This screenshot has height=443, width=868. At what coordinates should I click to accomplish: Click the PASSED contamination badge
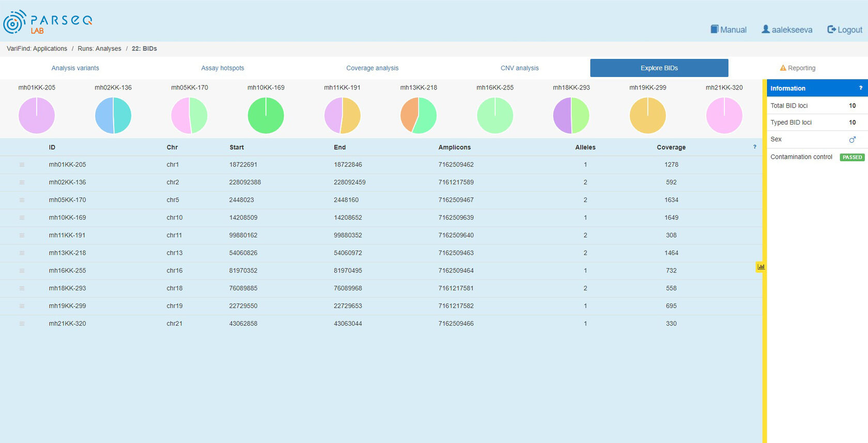tap(853, 157)
